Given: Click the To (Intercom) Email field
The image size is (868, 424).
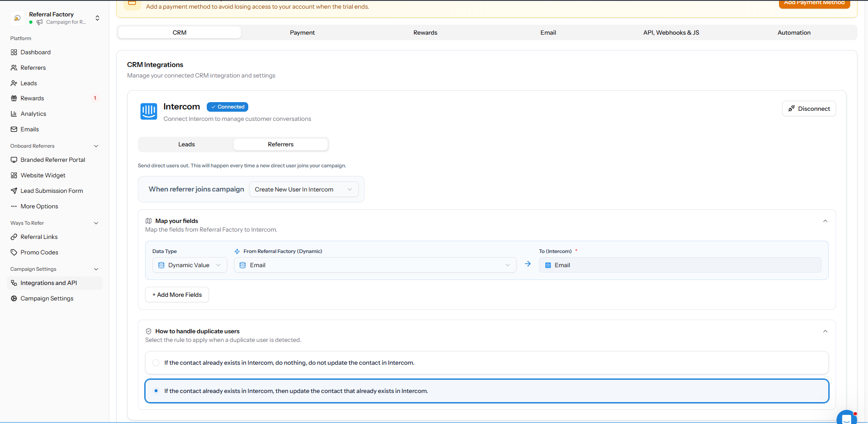Looking at the screenshot, I should 680,265.
